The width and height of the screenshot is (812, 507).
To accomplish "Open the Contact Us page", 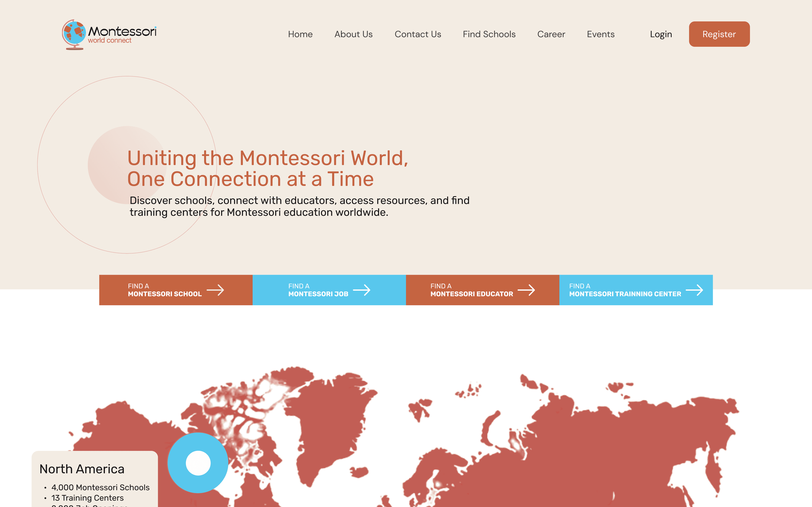I will coord(417,34).
